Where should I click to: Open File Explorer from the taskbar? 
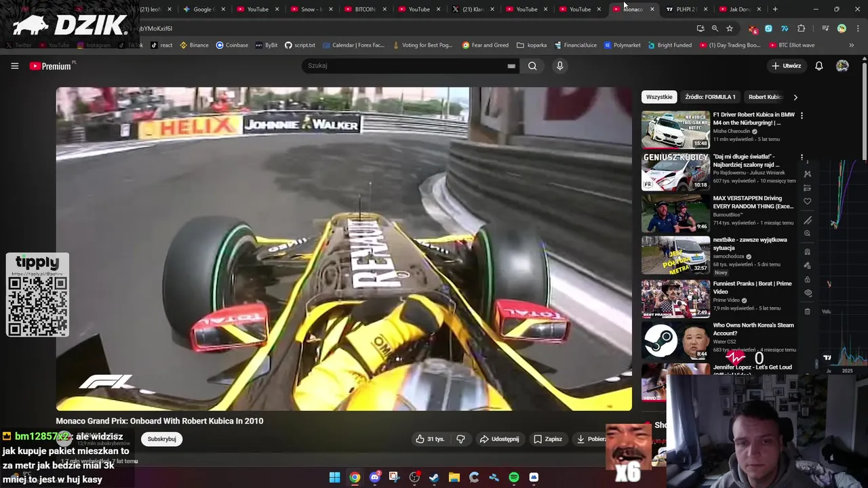454,477
